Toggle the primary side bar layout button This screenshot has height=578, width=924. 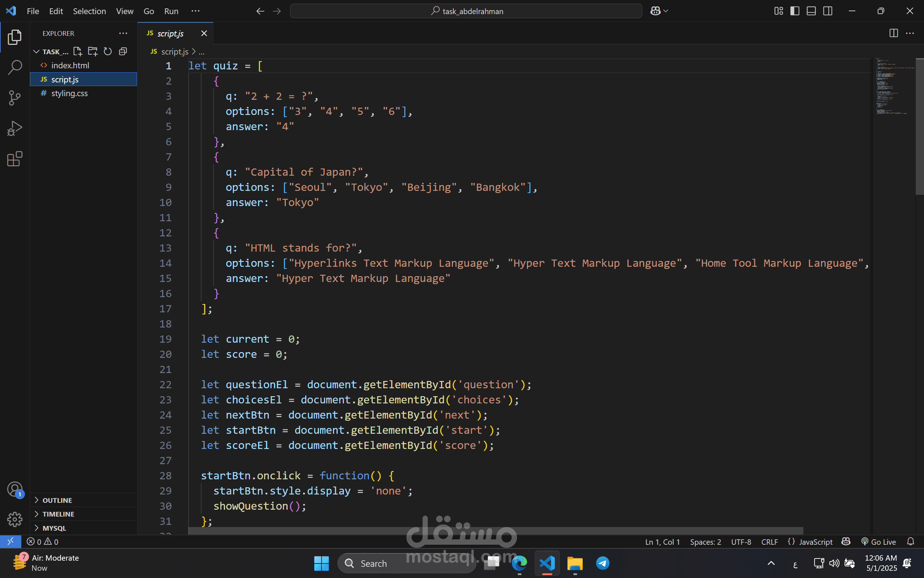(795, 11)
